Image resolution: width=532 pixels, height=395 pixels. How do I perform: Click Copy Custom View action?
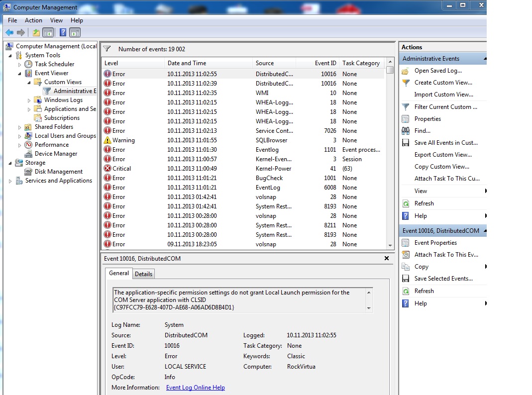pos(442,167)
